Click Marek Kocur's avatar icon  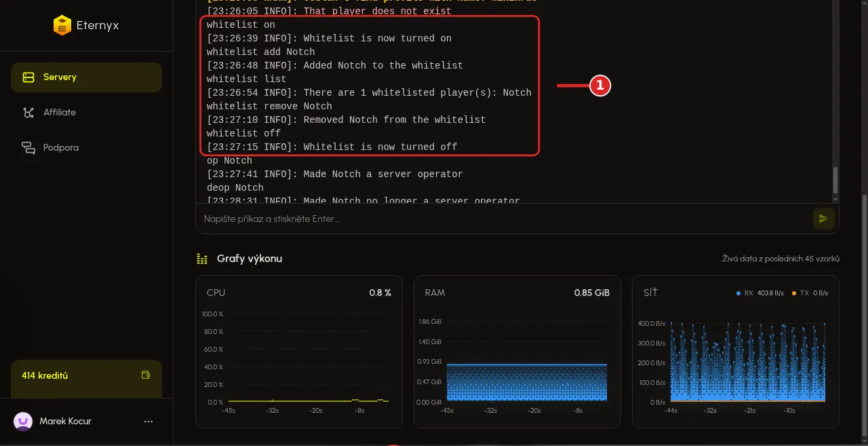pos(23,422)
